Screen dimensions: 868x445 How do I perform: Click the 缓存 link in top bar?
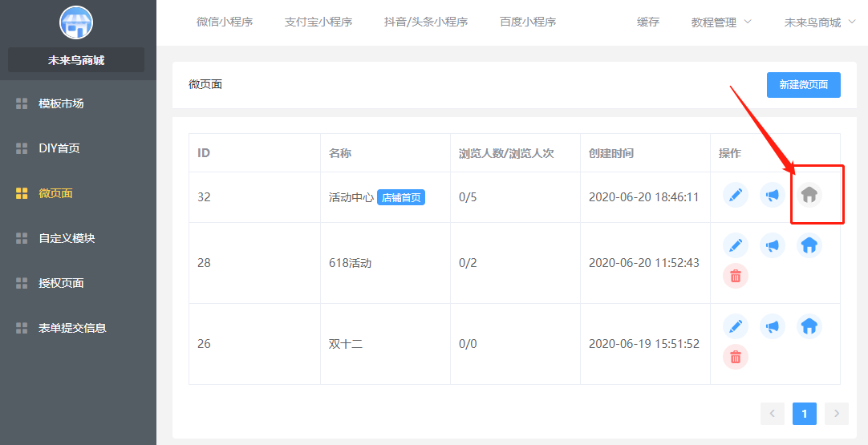(x=647, y=22)
